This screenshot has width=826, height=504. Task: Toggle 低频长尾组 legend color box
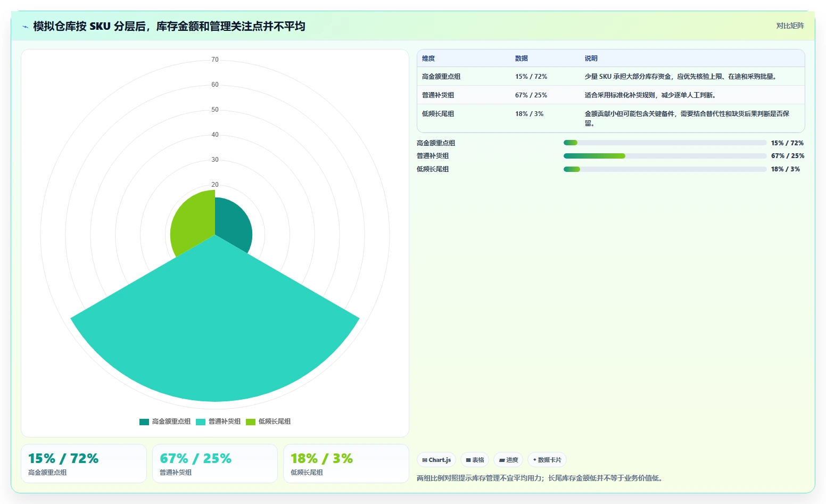[x=250, y=422]
